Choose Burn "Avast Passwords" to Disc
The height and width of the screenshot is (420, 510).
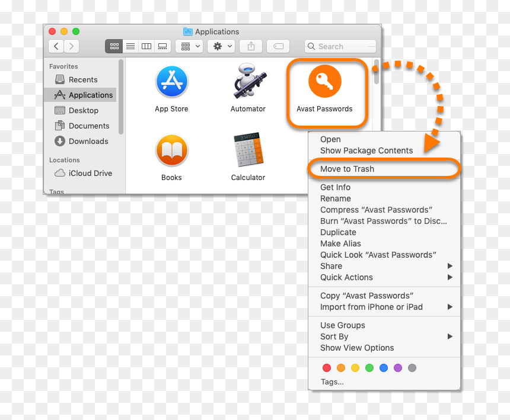click(384, 221)
